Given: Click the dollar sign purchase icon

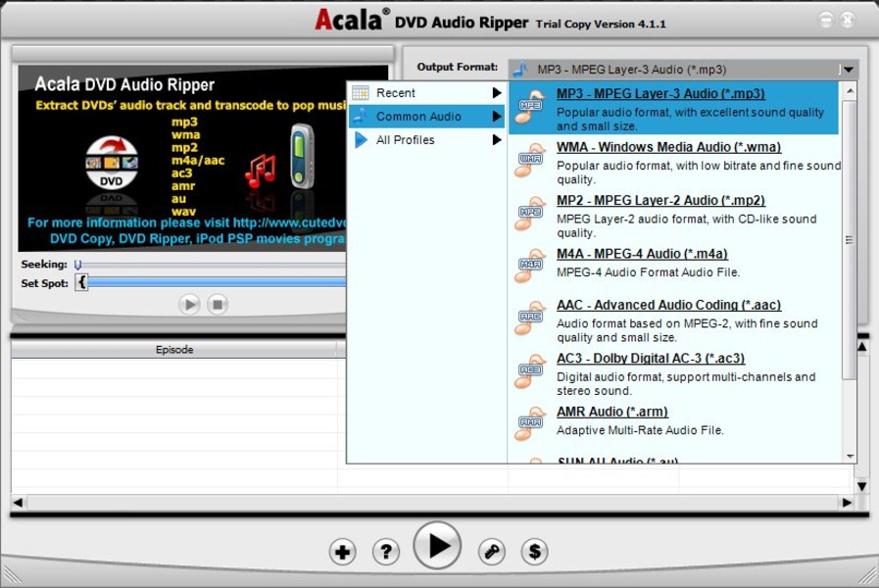Looking at the screenshot, I should [535, 552].
